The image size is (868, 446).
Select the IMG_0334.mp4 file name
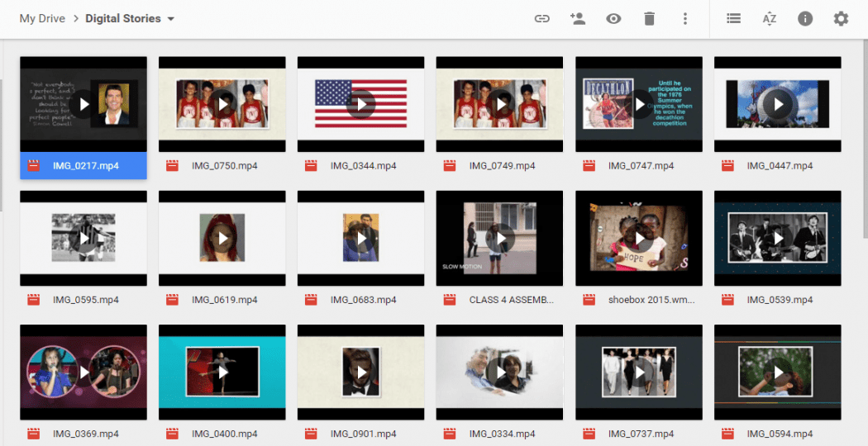point(502,434)
